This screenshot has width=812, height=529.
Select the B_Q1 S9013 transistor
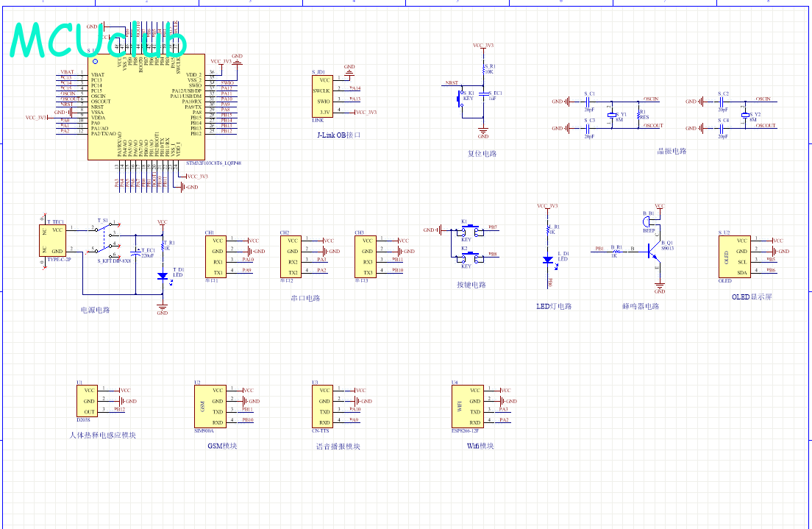pos(654,252)
